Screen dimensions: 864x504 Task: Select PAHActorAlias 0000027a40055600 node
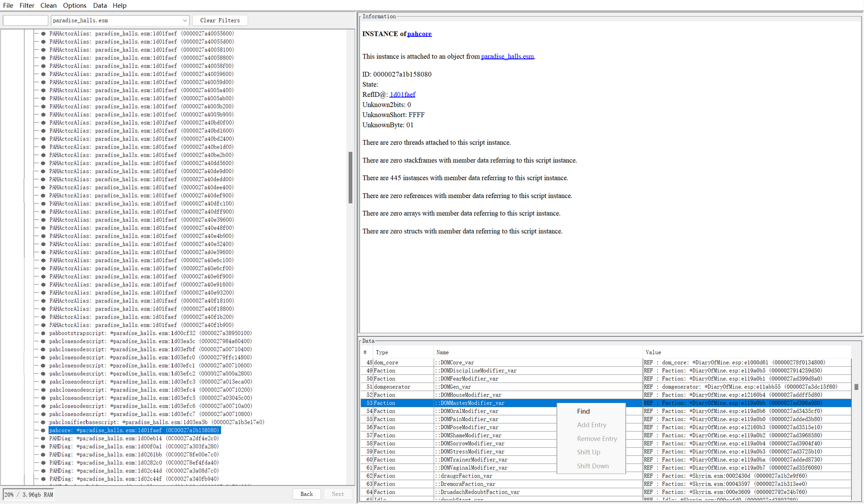(142, 33)
